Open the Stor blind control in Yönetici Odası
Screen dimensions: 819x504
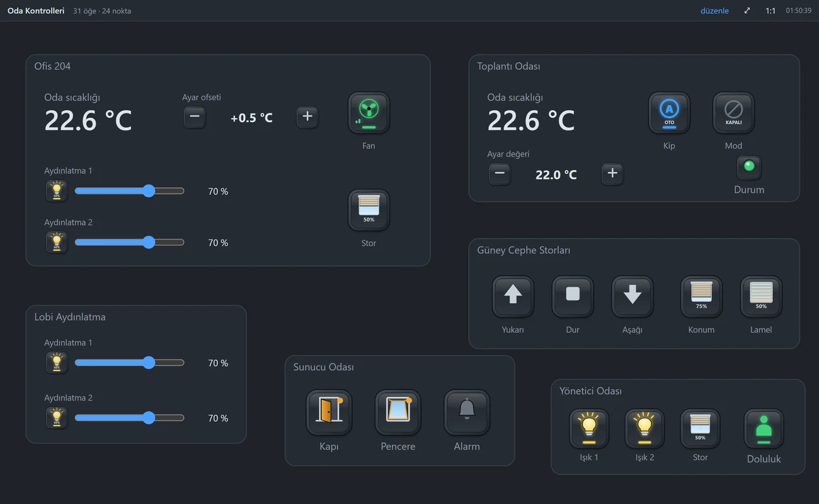pos(701,429)
